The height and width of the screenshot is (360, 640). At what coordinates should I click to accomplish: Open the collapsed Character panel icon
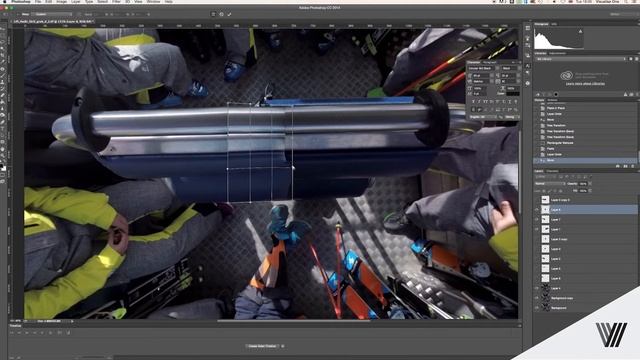[528, 66]
